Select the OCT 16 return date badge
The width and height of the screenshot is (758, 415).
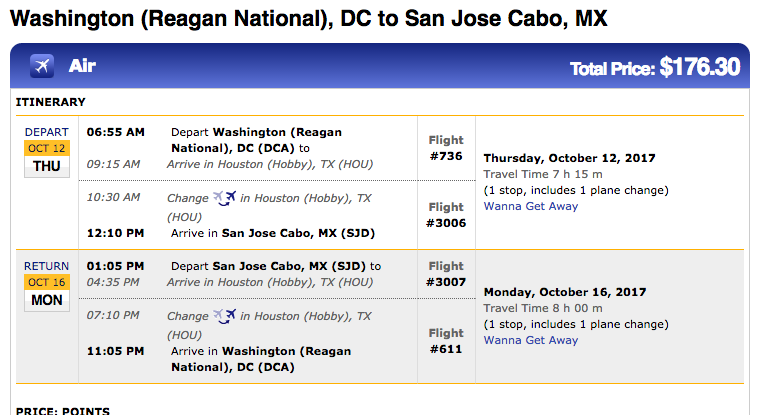click(x=47, y=282)
